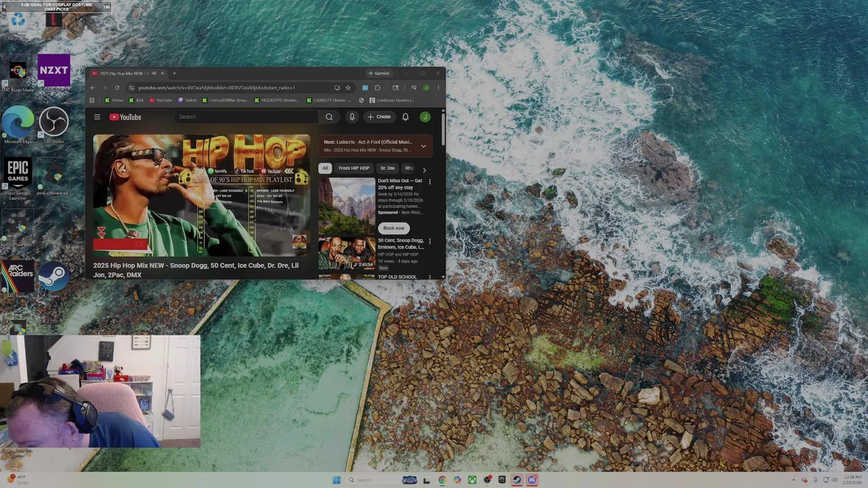Click the Create button on YouTube
This screenshot has height=488, width=868.
pyautogui.click(x=379, y=117)
